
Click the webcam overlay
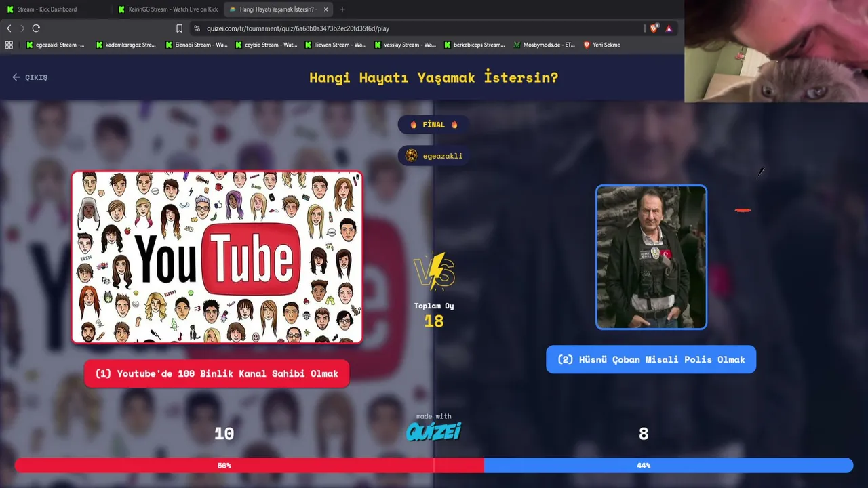[x=776, y=51]
